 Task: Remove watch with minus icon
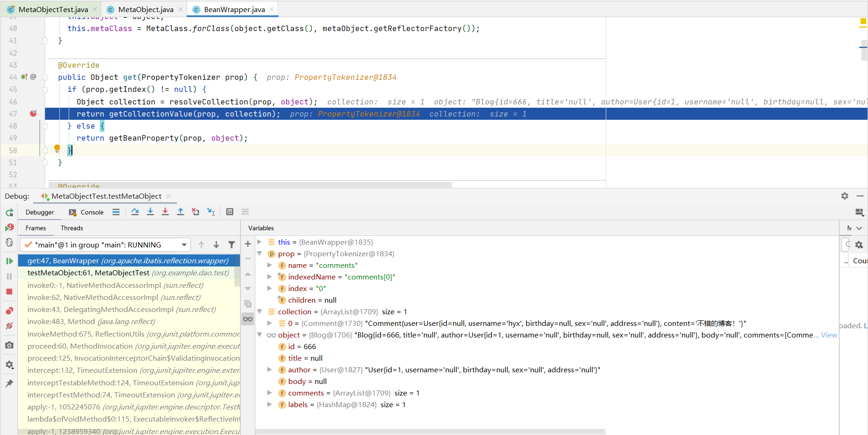[248, 259]
